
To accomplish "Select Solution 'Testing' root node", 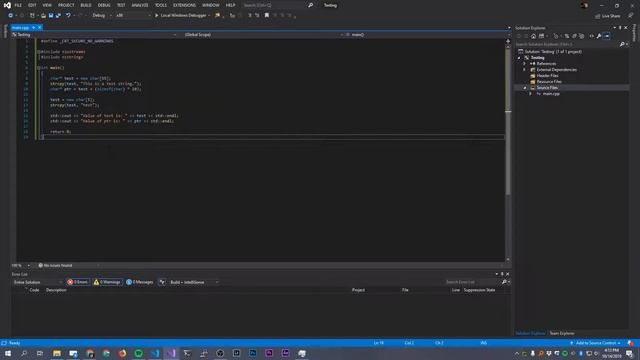I will pyautogui.click(x=553, y=51).
